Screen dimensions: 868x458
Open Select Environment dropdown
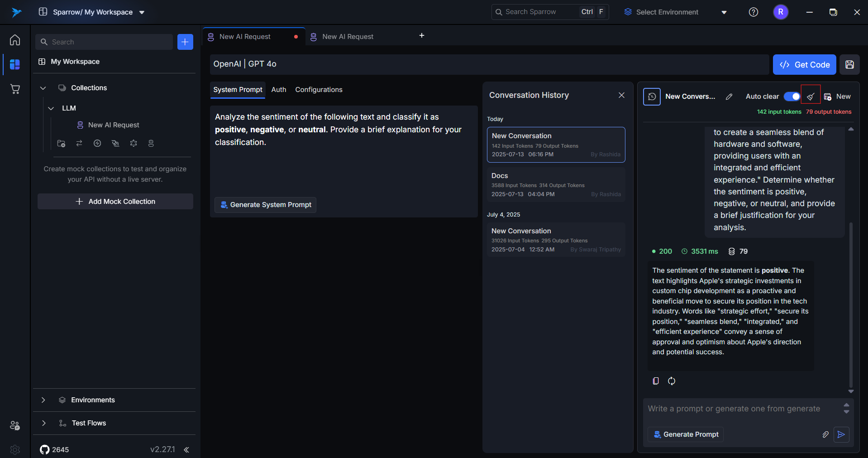click(675, 12)
